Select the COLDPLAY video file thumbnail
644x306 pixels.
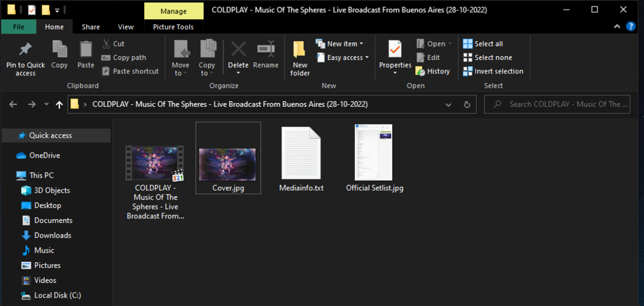tap(155, 162)
